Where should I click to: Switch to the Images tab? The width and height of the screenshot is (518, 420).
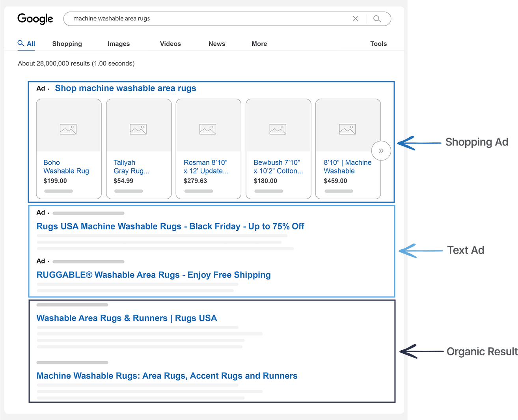coord(119,44)
